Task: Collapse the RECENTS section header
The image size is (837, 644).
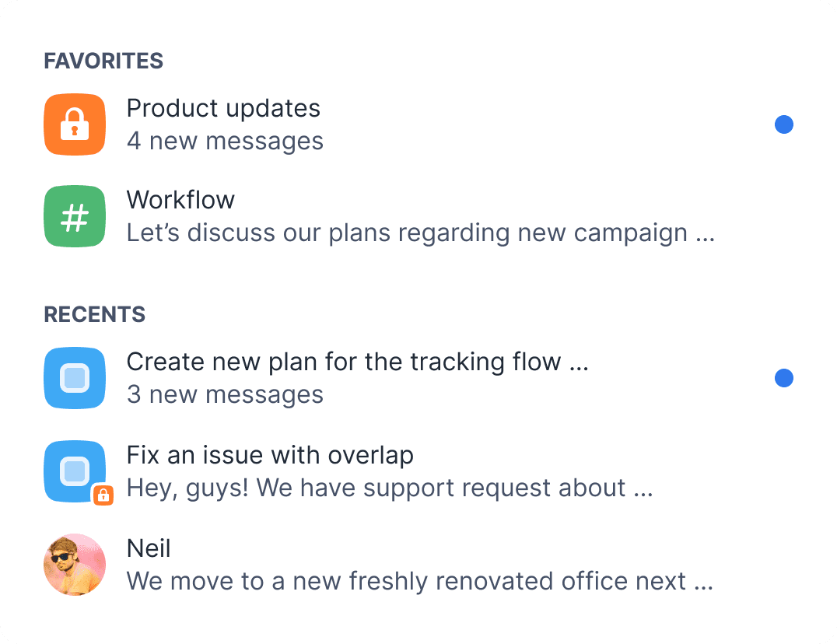Action: [x=94, y=314]
